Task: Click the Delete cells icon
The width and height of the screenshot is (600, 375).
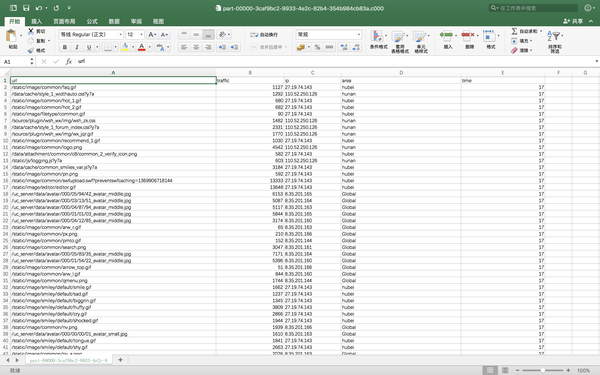Action: [468, 36]
